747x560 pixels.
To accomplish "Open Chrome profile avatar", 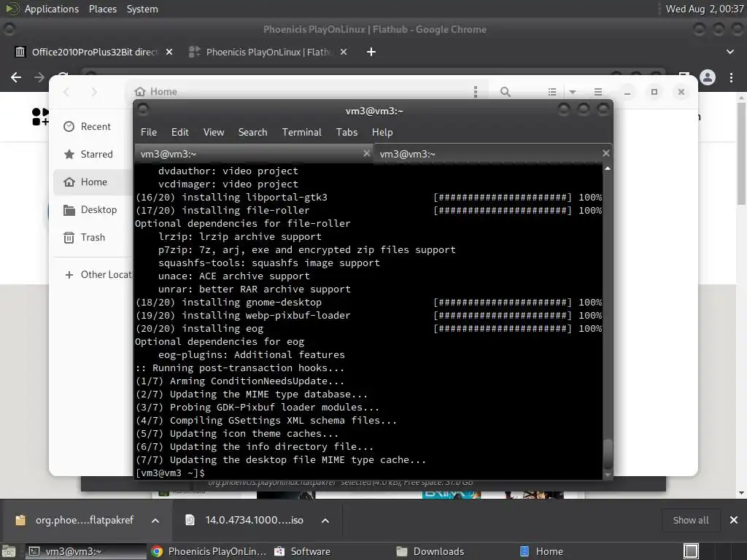I will (x=708, y=77).
